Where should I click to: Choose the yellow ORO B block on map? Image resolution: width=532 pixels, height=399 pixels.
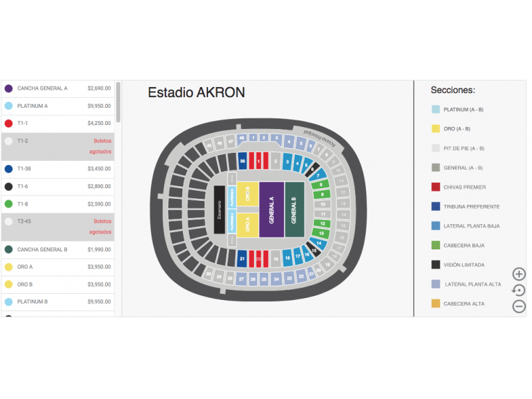point(247,194)
